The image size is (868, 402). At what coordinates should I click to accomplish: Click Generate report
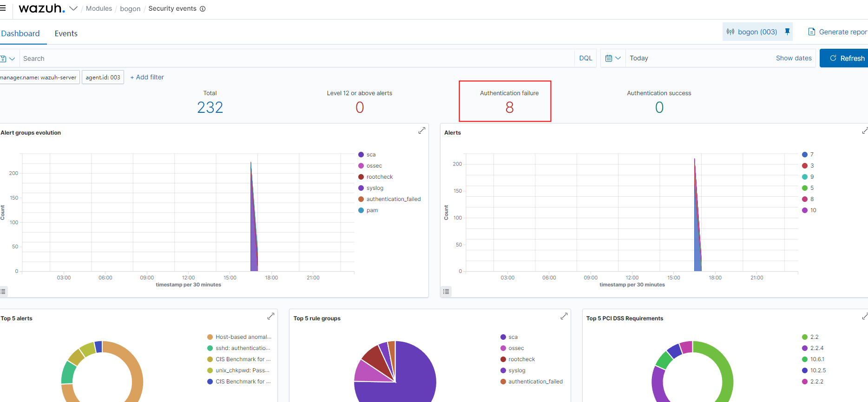pos(838,32)
